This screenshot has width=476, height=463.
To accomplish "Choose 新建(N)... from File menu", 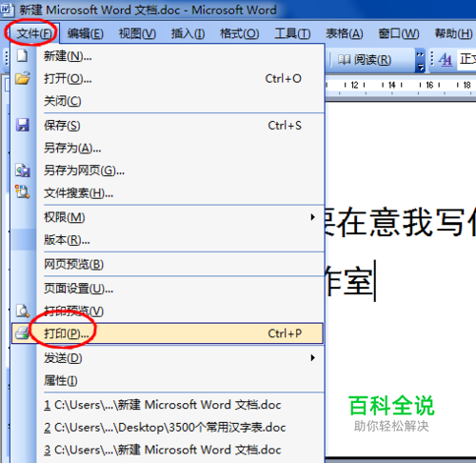I will (x=168, y=56).
